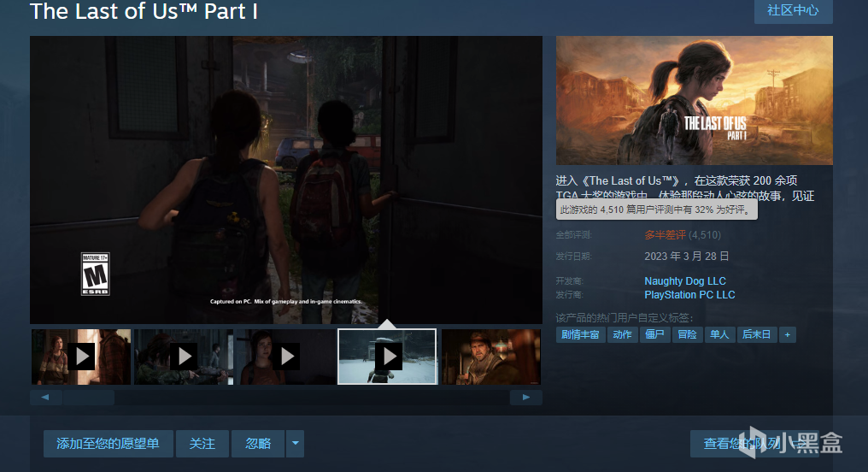The width and height of the screenshot is (868, 472).
Task: Open the 多半差评 review summary link
Action: tap(665, 235)
